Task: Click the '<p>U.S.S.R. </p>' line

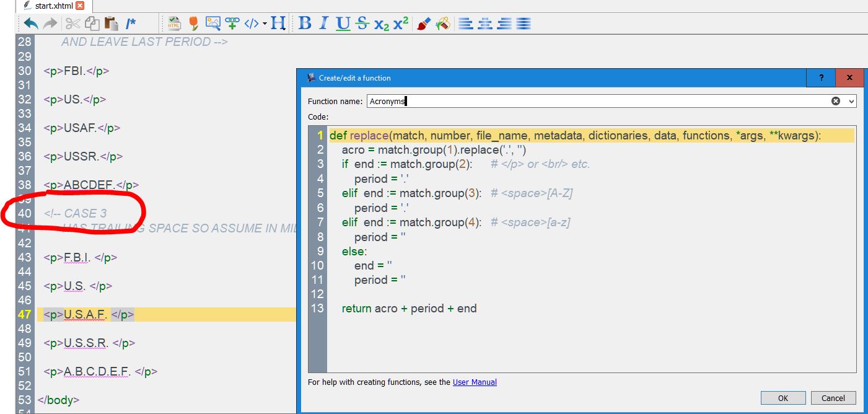Action: pyautogui.click(x=89, y=343)
